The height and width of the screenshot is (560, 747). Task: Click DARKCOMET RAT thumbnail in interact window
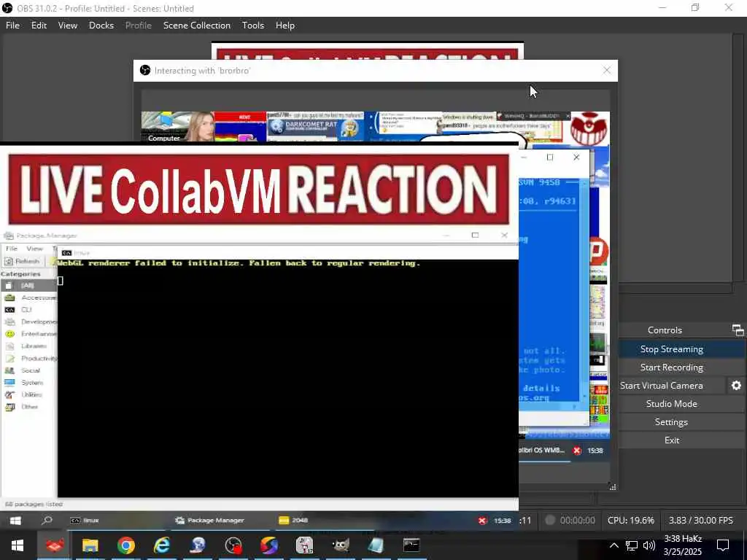(x=314, y=127)
